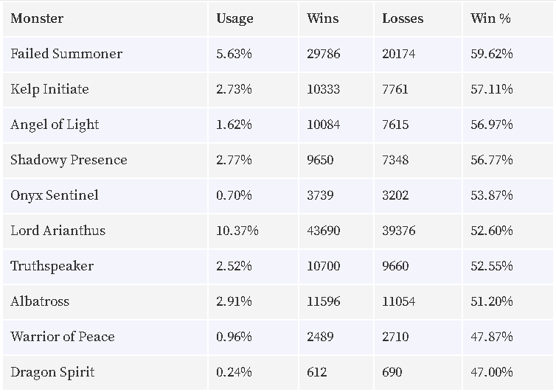Click the Losses column header
The image size is (556, 392).
pyautogui.click(x=403, y=18)
